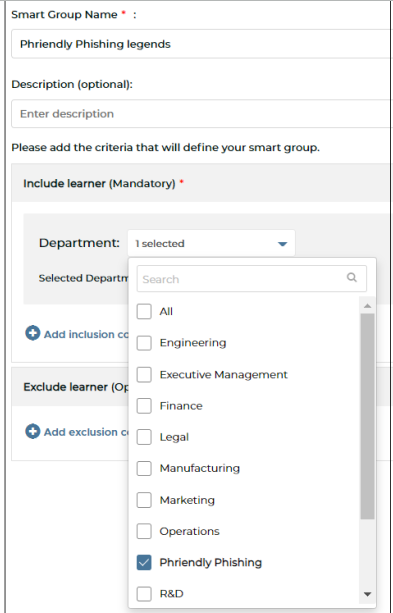Viewport: 393px width, 613px height.
Task: Click the Smart Group Name field
Action: [202, 44]
